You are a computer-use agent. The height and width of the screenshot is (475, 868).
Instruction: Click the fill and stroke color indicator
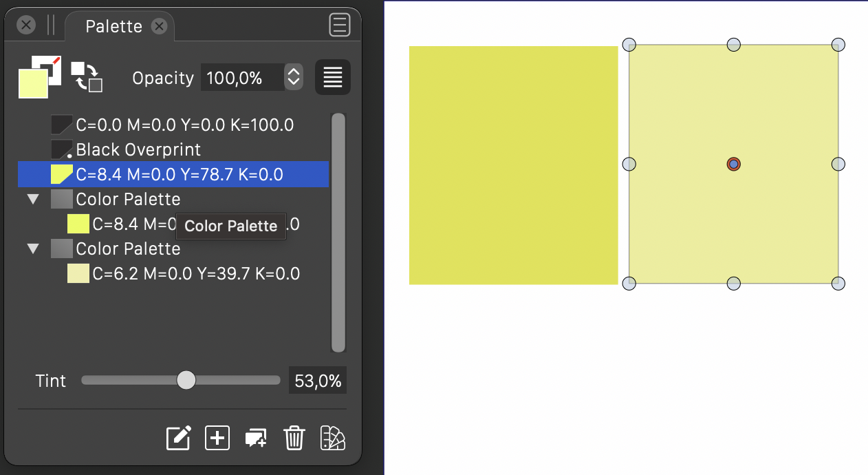[x=39, y=76]
